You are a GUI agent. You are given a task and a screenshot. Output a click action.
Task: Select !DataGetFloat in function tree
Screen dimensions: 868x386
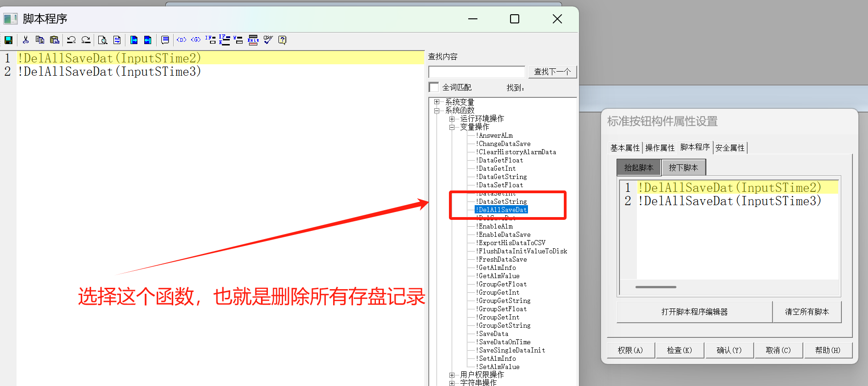click(x=499, y=160)
